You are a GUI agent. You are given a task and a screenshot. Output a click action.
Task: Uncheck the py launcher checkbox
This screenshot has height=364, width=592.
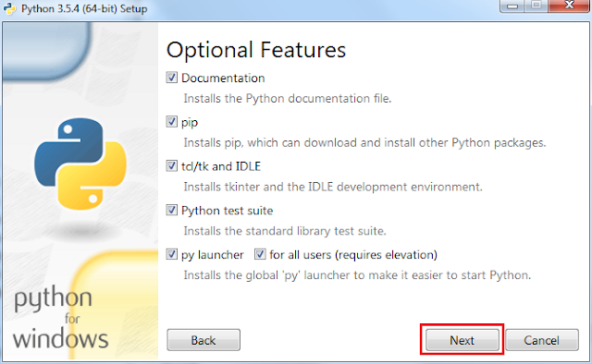pyautogui.click(x=171, y=254)
